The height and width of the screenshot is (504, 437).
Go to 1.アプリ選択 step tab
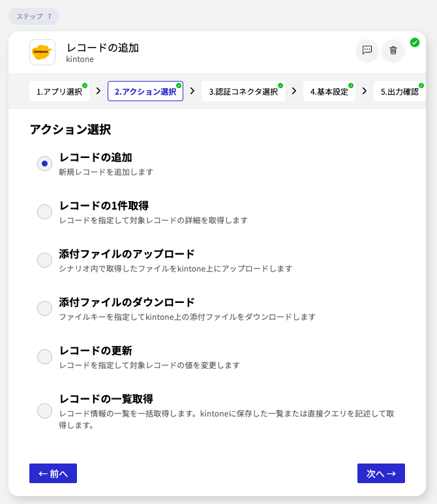click(59, 91)
